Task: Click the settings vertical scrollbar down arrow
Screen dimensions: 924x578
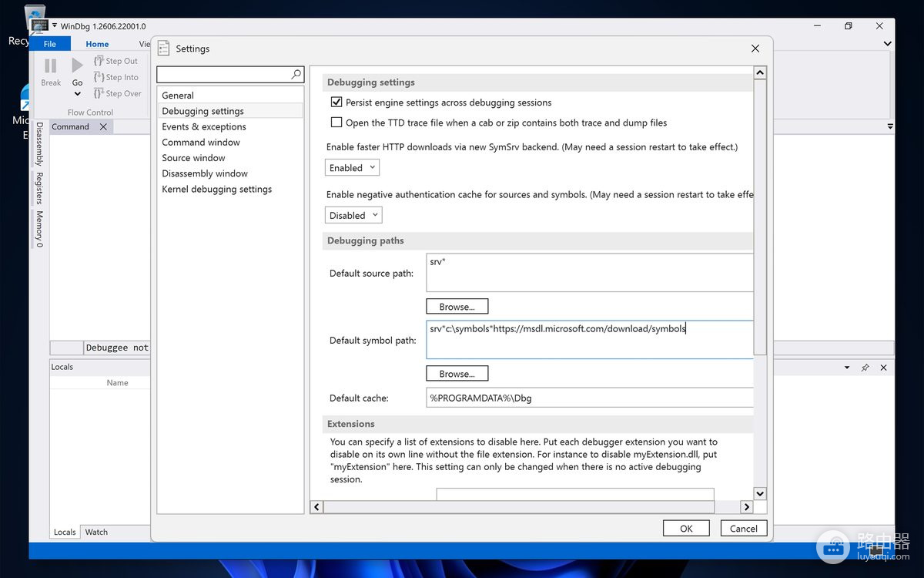Action: click(x=760, y=493)
